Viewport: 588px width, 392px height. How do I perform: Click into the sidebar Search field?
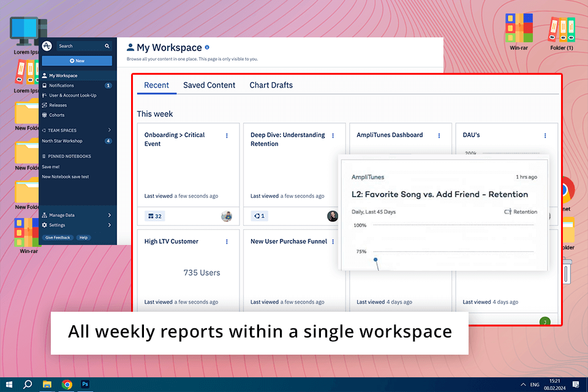[84, 46]
